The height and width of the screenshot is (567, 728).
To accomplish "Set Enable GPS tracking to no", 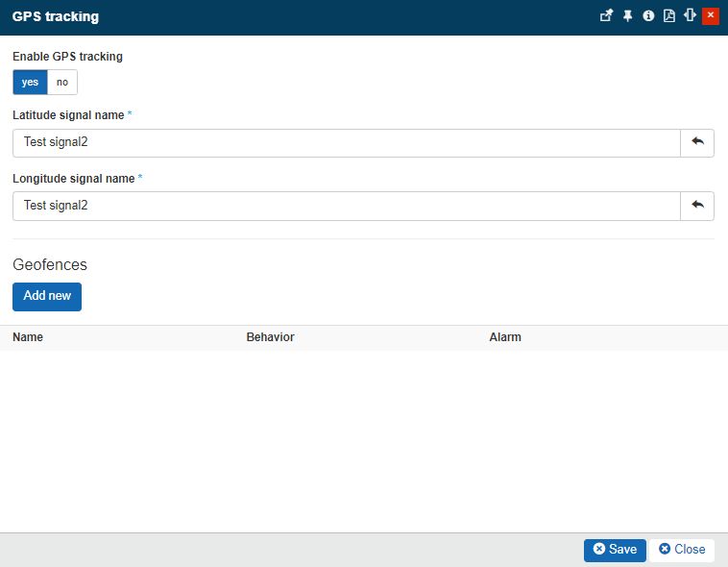I will [x=62, y=83].
